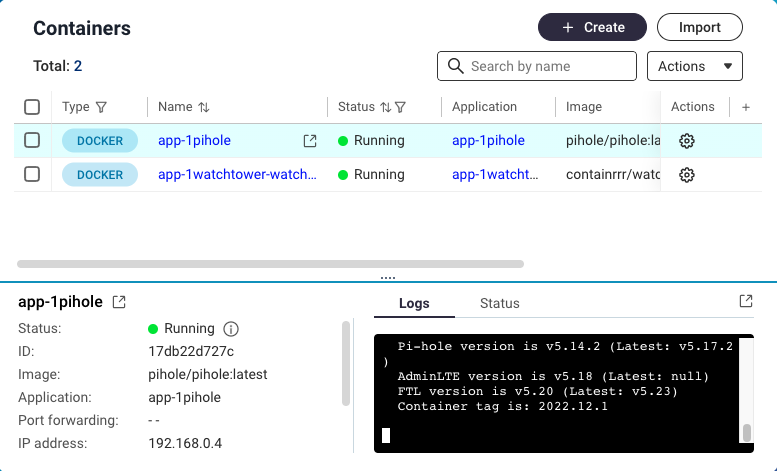The image size is (777, 471).
Task: Click the DOCKER badge in app-1pihole row
Action: point(100,141)
